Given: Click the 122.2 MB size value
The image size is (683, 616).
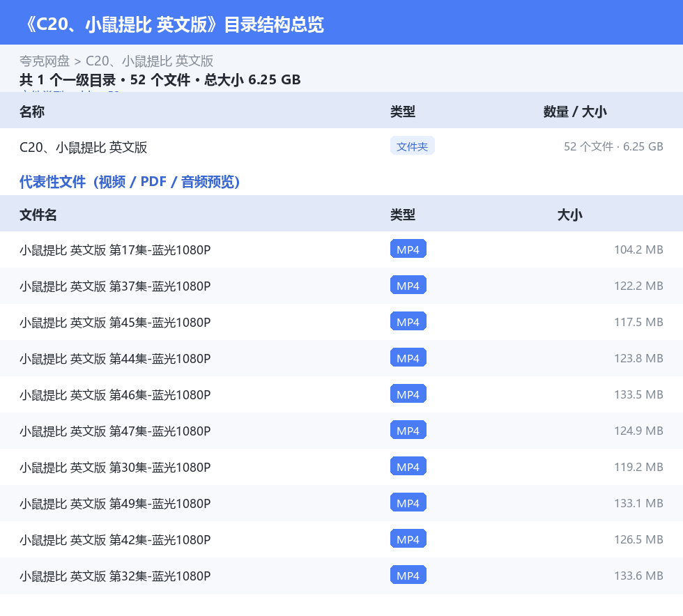Looking at the screenshot, I should [638, 286].
